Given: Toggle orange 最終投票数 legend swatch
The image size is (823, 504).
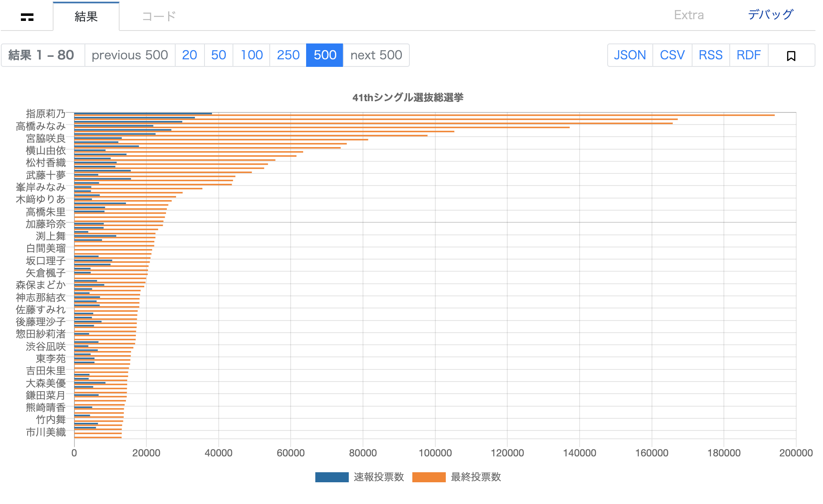Looking at the screenshot, I should 429,477.
